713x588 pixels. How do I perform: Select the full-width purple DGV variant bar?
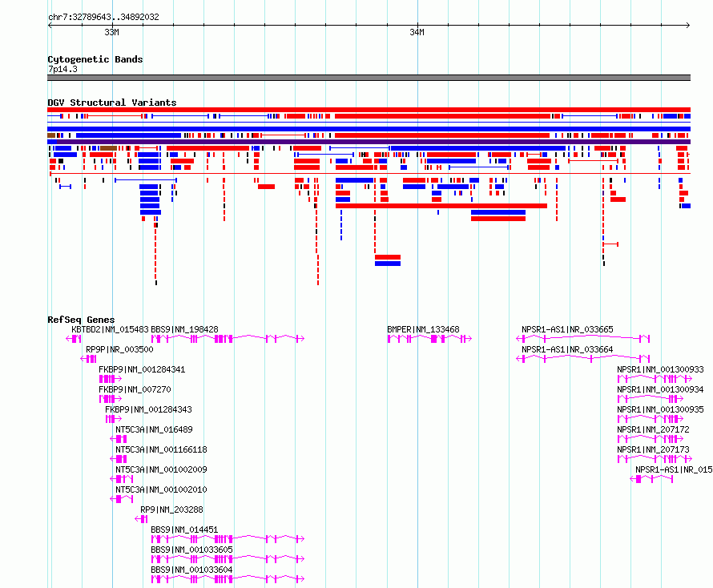369,142
